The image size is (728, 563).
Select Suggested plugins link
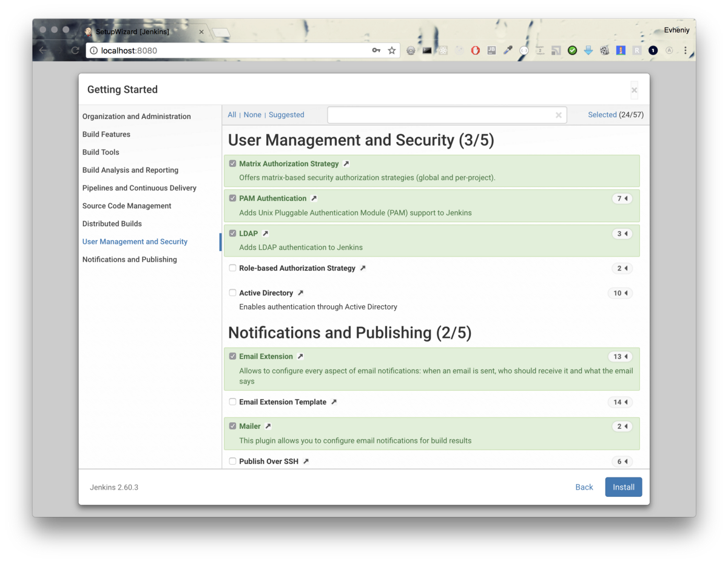pos(286,115)
